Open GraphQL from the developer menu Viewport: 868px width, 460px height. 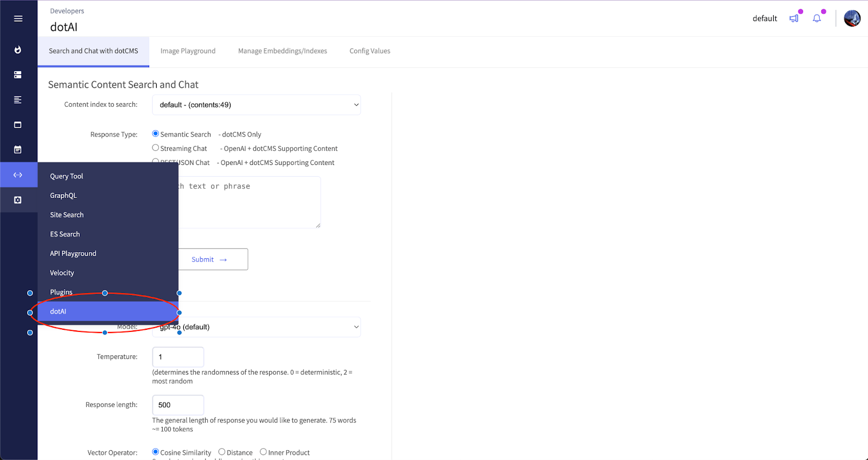tap(63, 195)
